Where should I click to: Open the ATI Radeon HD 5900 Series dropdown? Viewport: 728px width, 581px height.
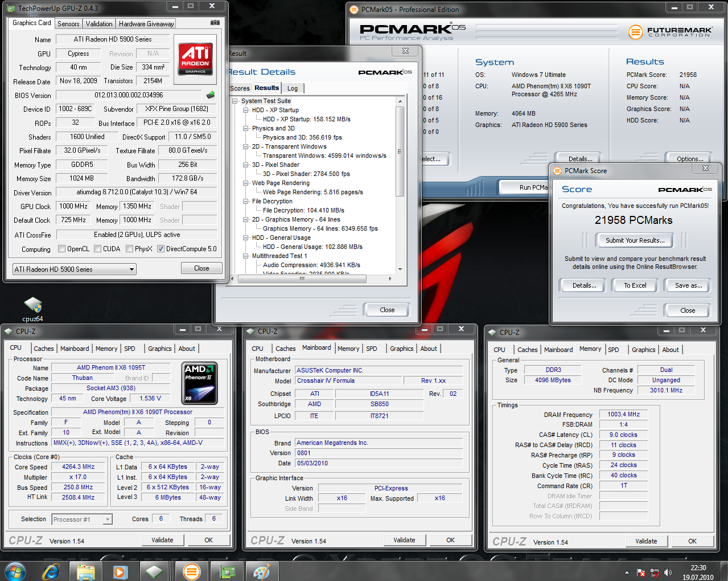tap(74, 269)
